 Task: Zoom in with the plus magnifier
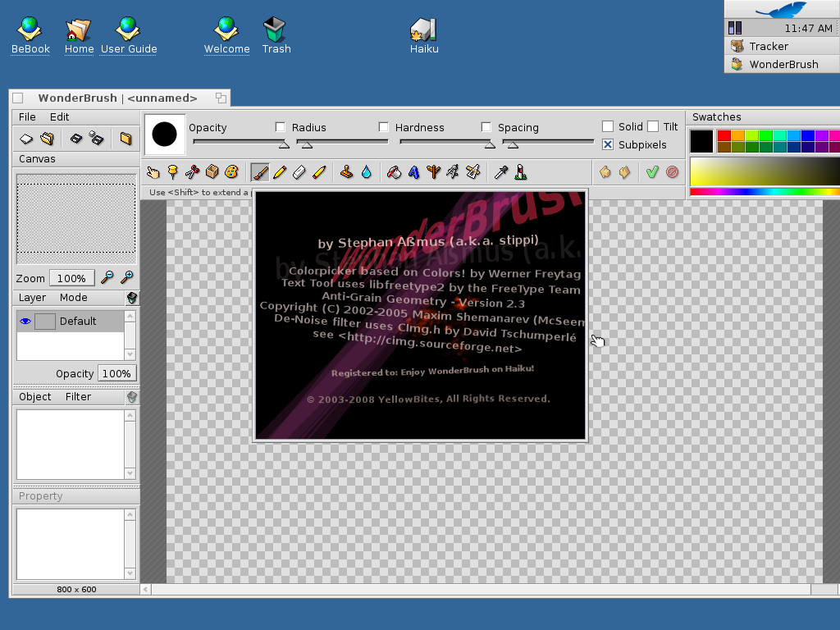(127, 277)
